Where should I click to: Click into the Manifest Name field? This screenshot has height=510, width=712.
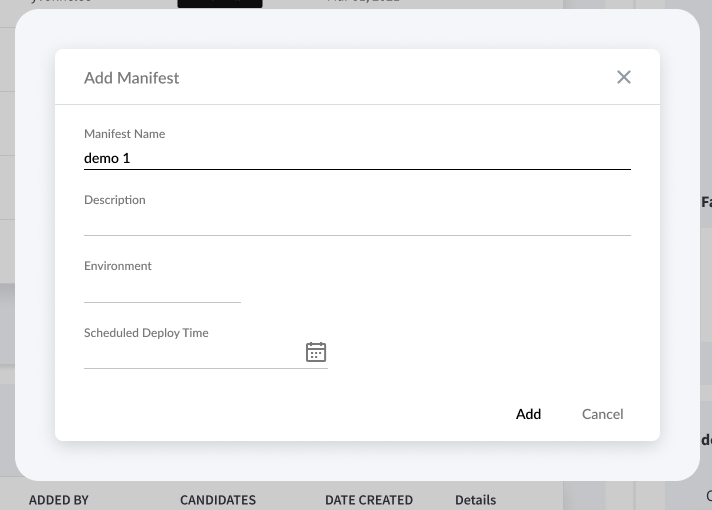coord(357,158)
